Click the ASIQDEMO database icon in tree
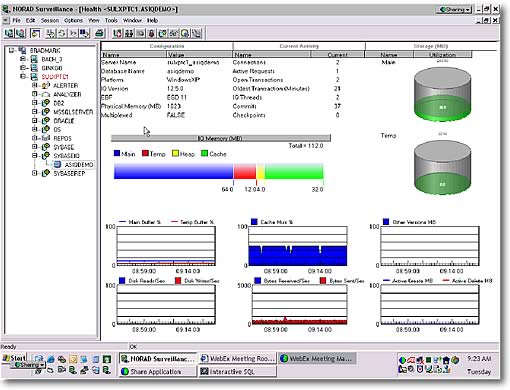Image resolution: width=510 pixels, height=390 pixels. coord(57,164)
